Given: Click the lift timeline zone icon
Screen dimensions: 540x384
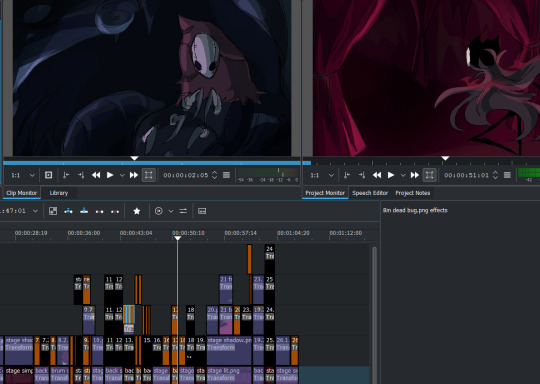Looking at the screenshot, I should click(115, 211).
